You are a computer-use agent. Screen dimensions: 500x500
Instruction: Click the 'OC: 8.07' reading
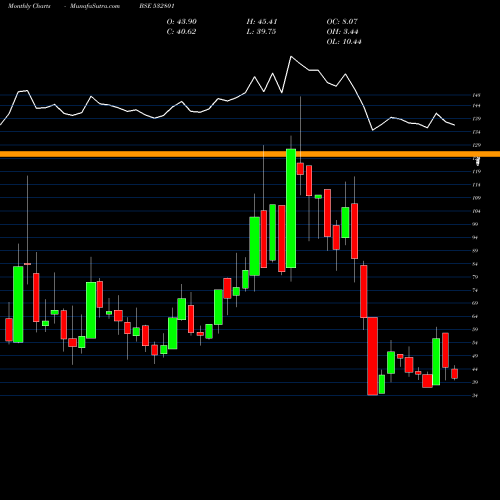[x=342, y=22]
